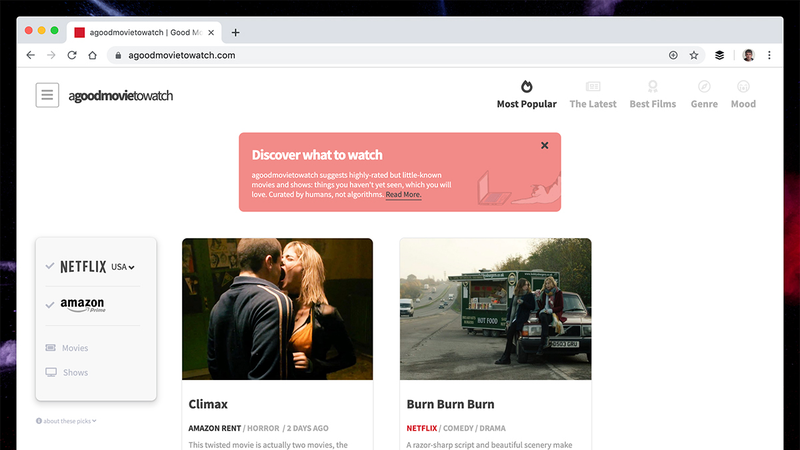This screenshot has height=450, width=800.
Task: Click the red NETFLIX label under Burn Burn Burn
Action: click(x=421, y=428)
